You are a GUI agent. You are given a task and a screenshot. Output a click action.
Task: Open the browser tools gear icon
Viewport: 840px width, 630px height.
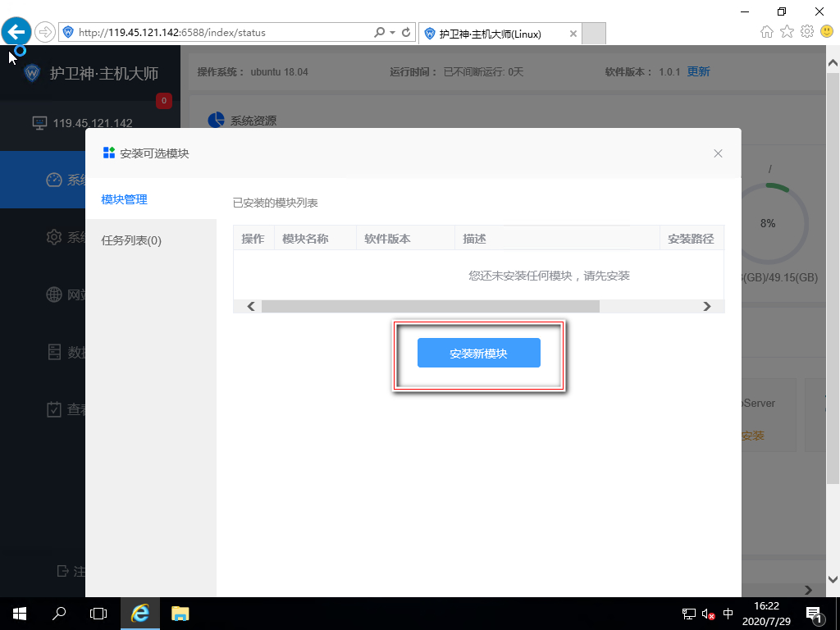807,32
